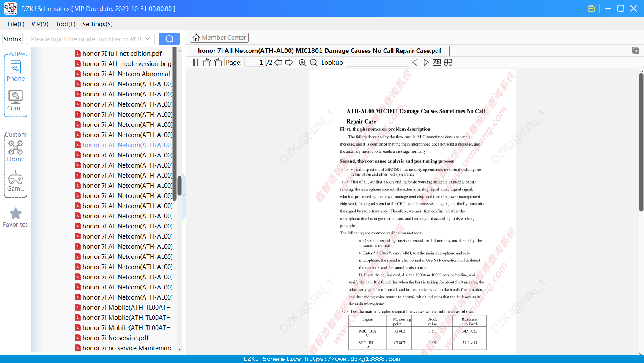The height and width of the screenshot is (363, 644).
Task: Zoom out of the PDF
Action: click(x=313, y=63)
